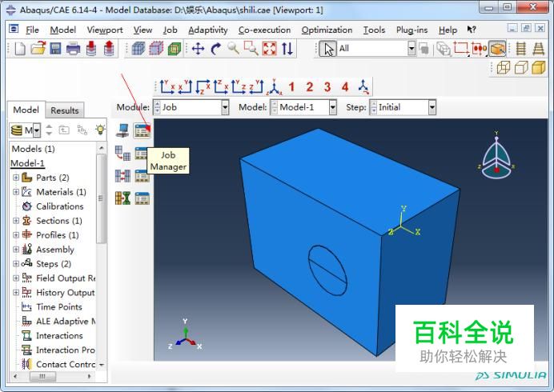
Task: Open the Help menu
Action: click(x=448, y=30)
